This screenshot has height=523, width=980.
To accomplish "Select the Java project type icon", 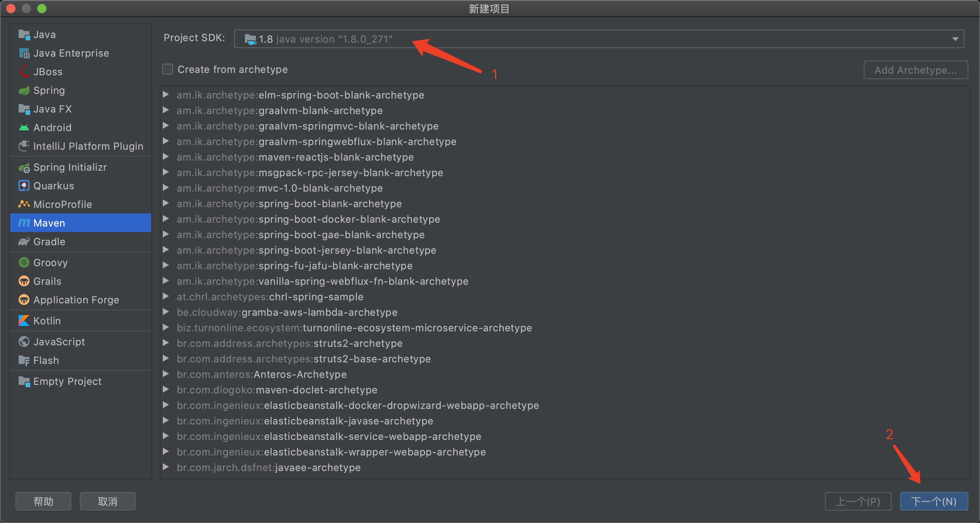I will click(24, 35).
